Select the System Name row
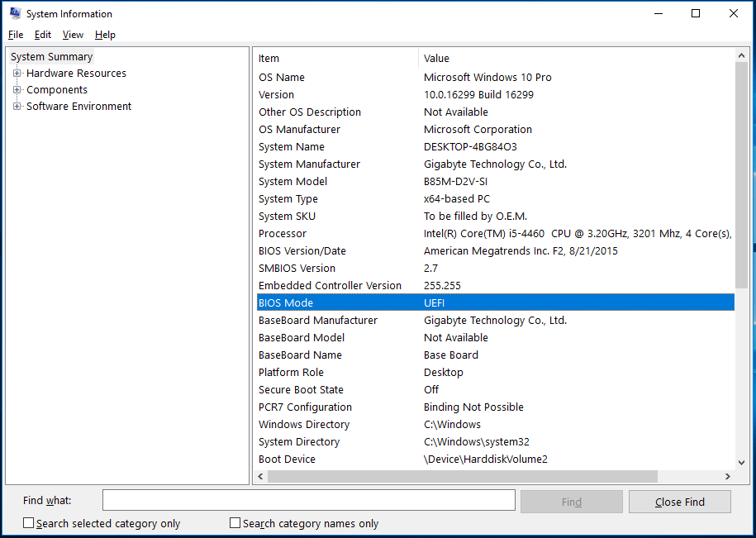 [495, 146]
